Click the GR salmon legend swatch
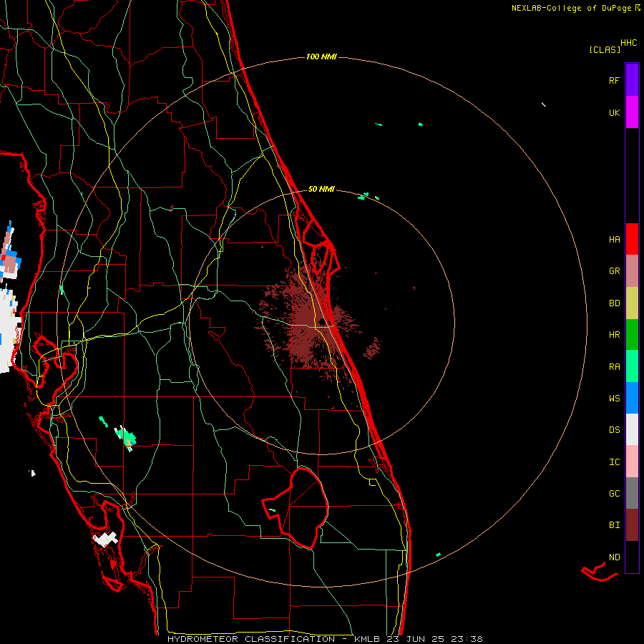Viewport: 644px width, 644px height. [632, 271]
